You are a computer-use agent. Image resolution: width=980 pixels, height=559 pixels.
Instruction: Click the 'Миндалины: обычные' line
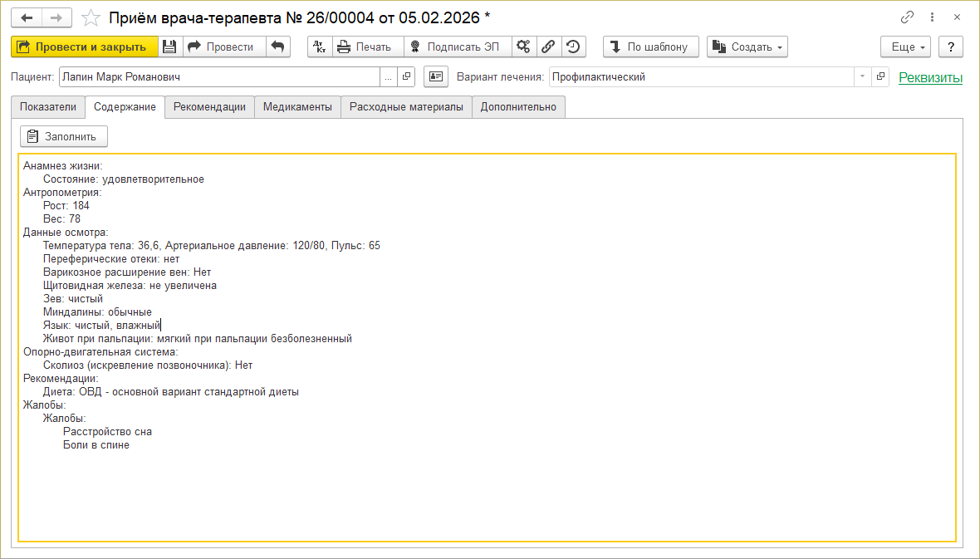97,312
